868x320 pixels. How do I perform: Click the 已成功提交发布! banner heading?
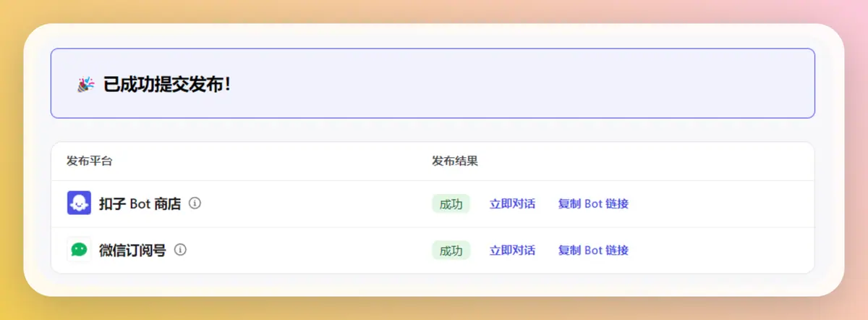point(168,85)
